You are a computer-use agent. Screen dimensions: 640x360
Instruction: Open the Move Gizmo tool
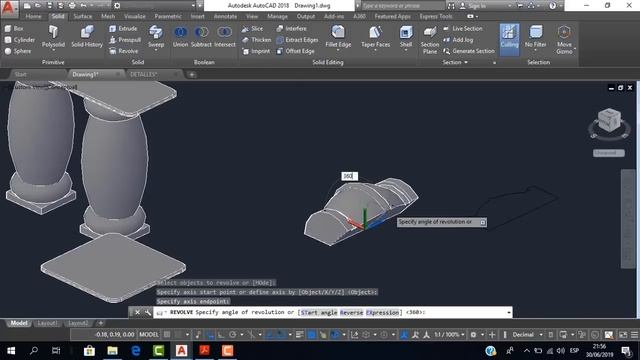pyautogui.click(x=564, y=40)
